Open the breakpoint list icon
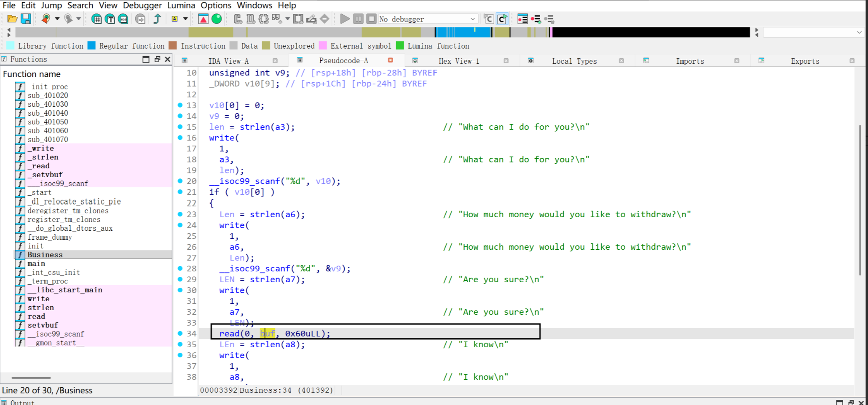Screen dimensions: 868x405 (x=522, y=19)
